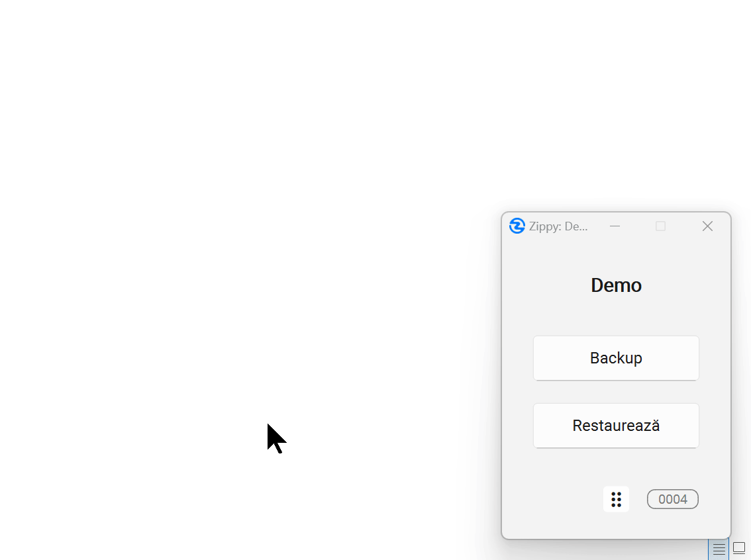Click the rounded version number 0004
Image resolution: width=751 pixels, height=560 pixels.
[x=672, y=499]
